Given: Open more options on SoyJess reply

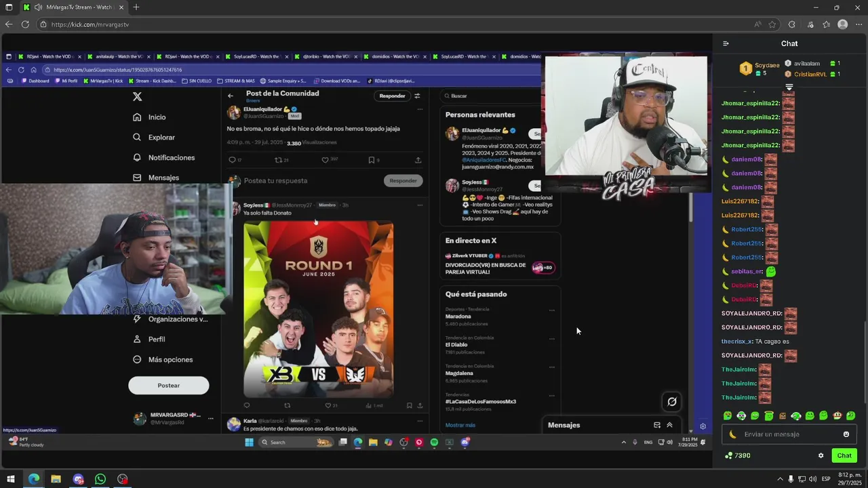Looking at the screenshot, I should click(420, 205).
